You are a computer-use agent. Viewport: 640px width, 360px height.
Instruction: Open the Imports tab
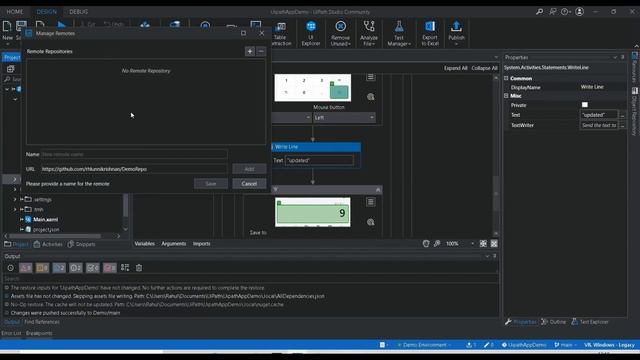pos(201,244)
